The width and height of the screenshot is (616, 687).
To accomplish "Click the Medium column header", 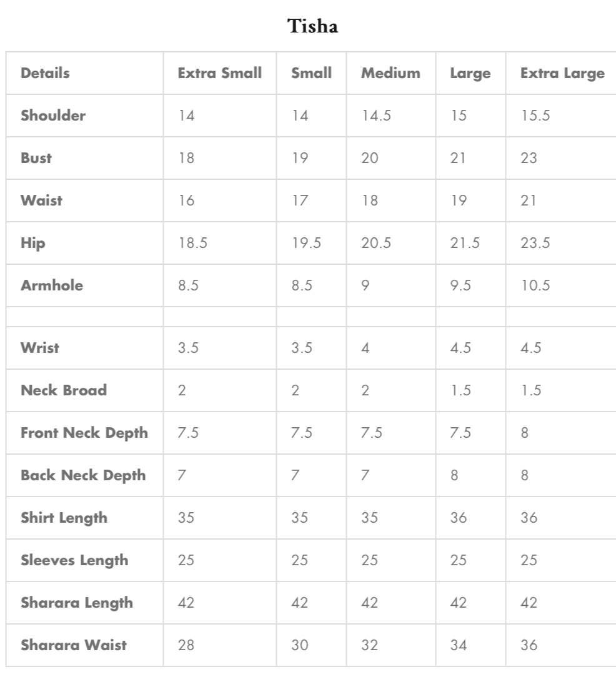I will pos(390,73).
